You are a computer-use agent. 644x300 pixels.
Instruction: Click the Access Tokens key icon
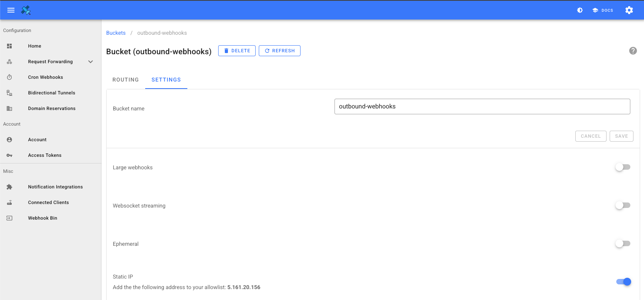click(x=9, y=155)
